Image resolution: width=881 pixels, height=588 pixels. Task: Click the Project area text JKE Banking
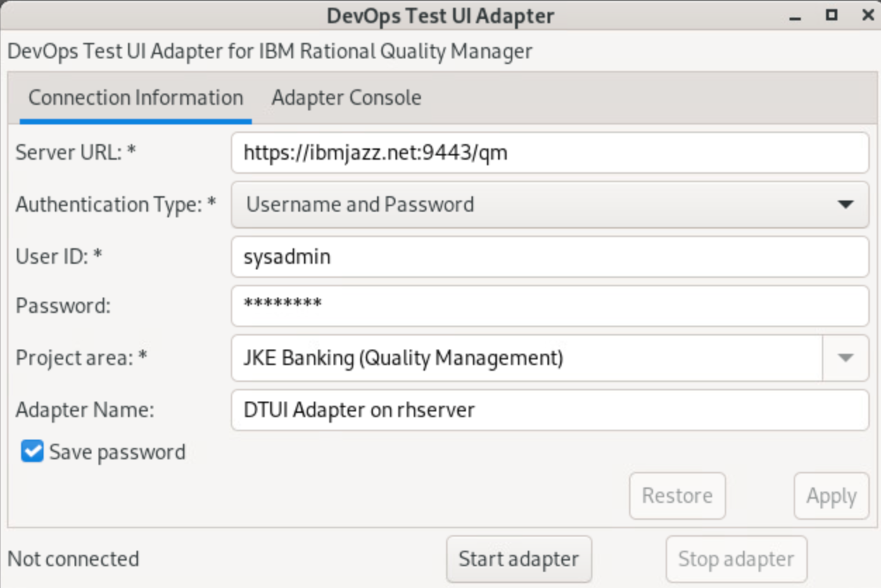pos(403,359)
